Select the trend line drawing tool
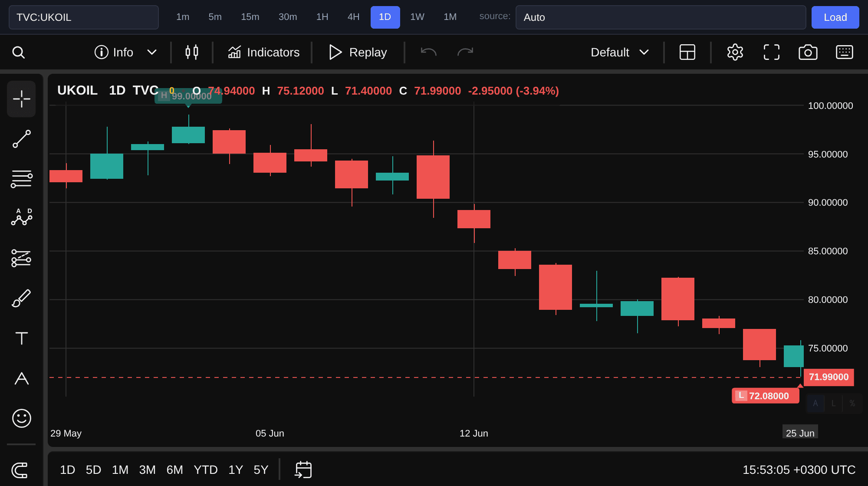The height and width of the screenshot is (486, 868). click(x=21, y=139)
